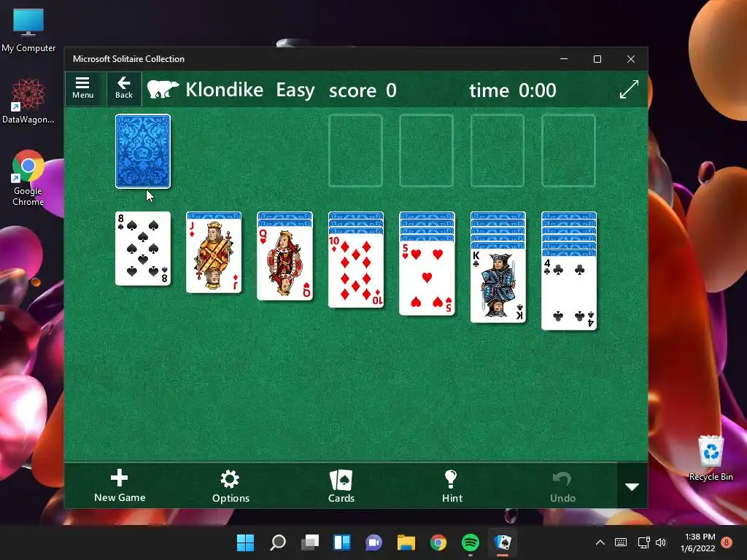Open touch keyboard tray icon
The width and height of the screenshot is (747, 560).
coord(621,542)
